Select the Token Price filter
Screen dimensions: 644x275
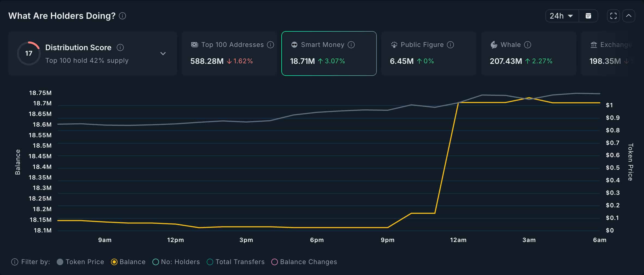[60, 262]
